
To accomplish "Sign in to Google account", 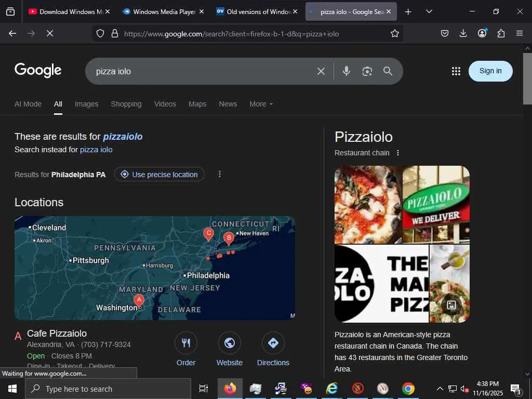I will tap(490, 71).
